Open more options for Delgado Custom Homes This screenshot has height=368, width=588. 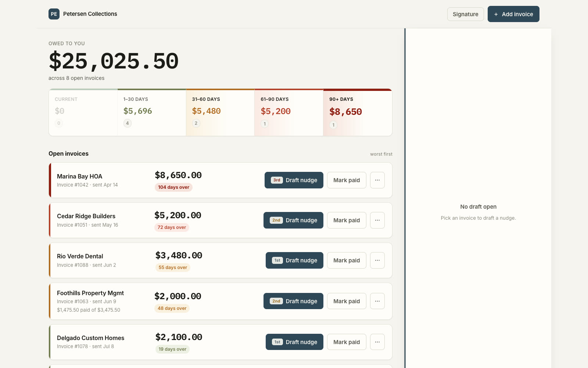click(x=377, y=342)
